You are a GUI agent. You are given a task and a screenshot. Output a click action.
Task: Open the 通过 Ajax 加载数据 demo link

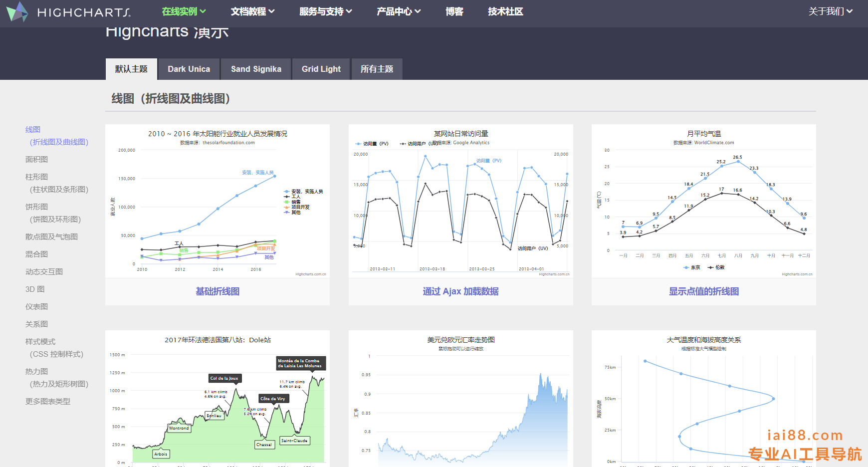(460, 291)
